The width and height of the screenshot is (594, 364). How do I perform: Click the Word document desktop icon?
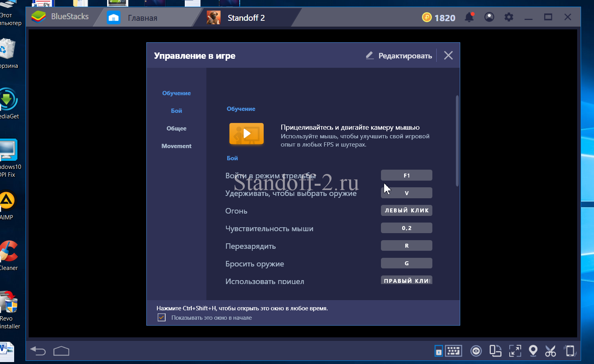(7, 351)
